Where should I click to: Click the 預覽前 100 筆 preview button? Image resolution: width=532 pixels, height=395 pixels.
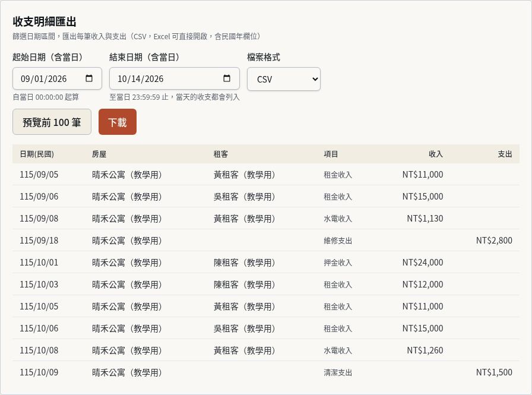click(52, 122)
